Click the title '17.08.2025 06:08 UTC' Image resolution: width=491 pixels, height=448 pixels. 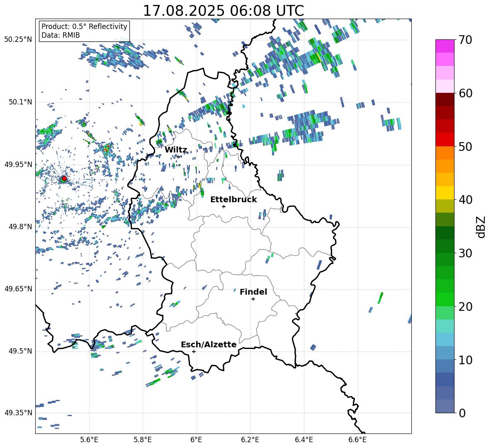click(223, 11)
